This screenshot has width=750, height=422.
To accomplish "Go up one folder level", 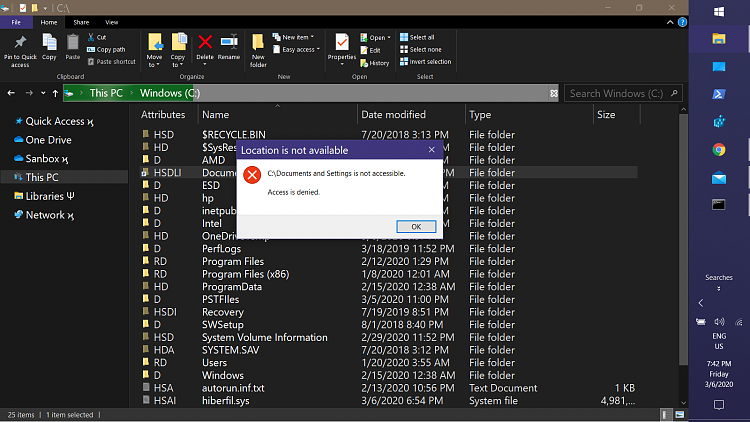I will (55, 93).
